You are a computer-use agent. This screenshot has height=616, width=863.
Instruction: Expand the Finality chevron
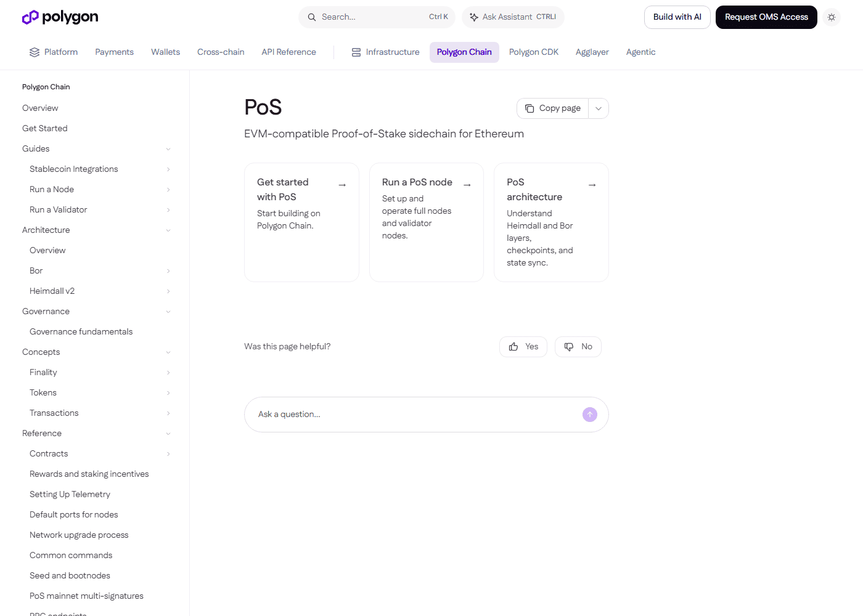[168, 373]
